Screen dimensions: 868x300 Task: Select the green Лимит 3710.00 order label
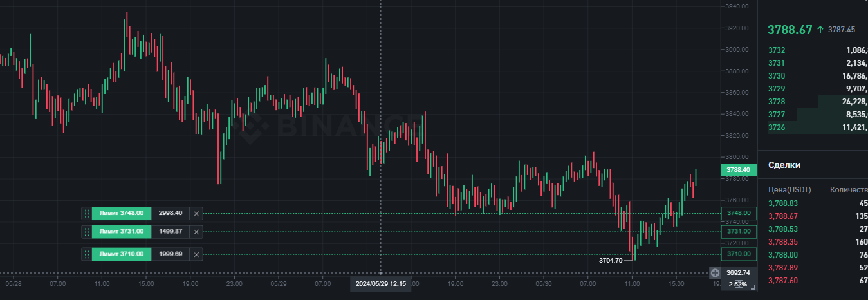pos(122,254)
